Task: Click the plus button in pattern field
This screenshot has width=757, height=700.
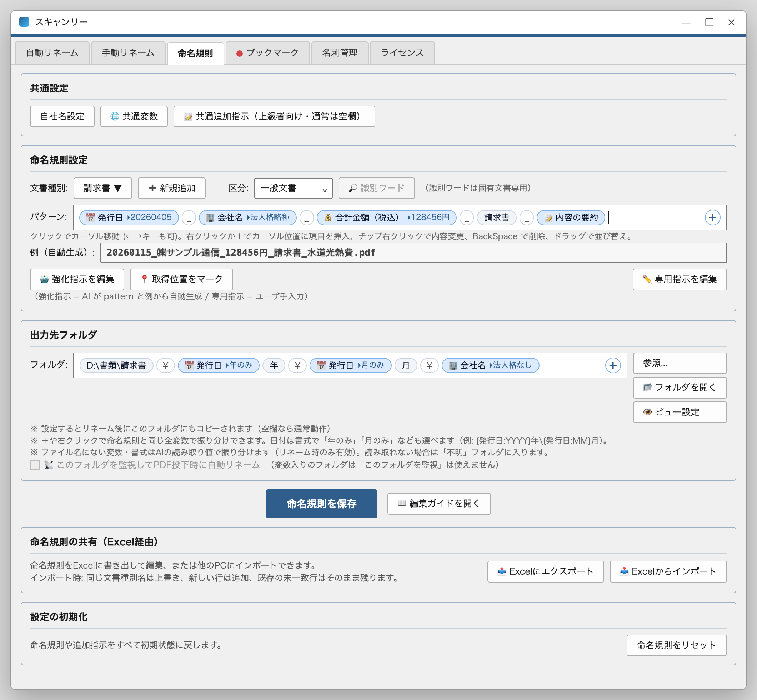Action: tap(713, 217)
